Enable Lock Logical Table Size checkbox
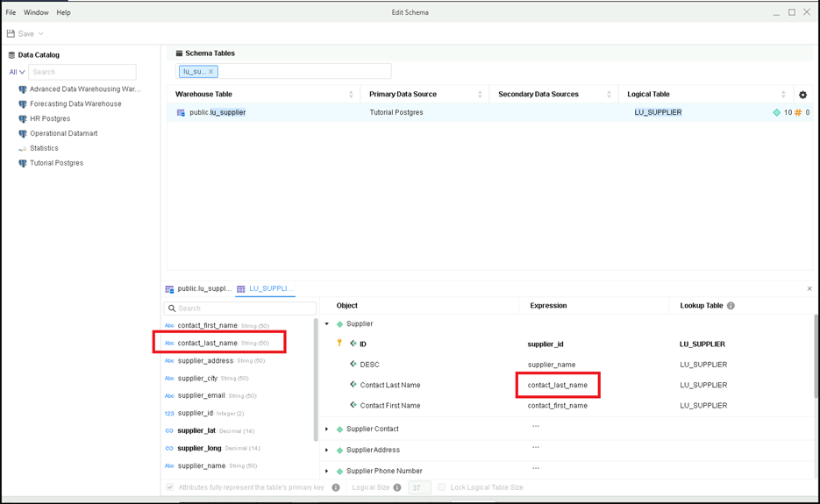This screenshot has width=820, height=504. pyautogui.click(x=441, y=487)
